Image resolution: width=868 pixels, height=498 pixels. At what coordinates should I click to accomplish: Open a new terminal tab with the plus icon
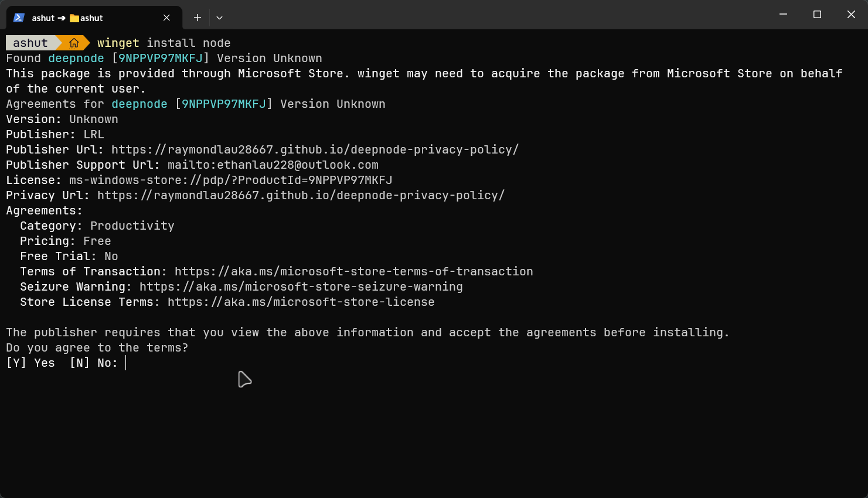click(x=197, y=18)
